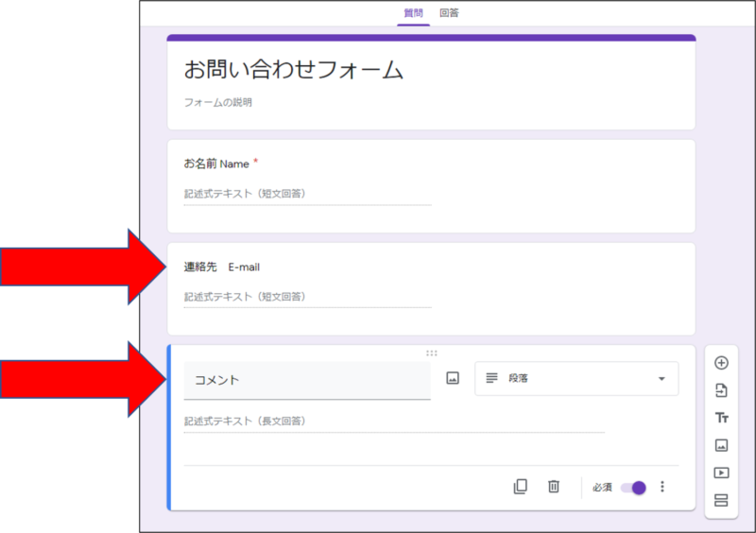Viewport: 756px width, 533px height.
Task: Add an image from the side toolbar
Action: pyautogui.click(x=721, y=445)
